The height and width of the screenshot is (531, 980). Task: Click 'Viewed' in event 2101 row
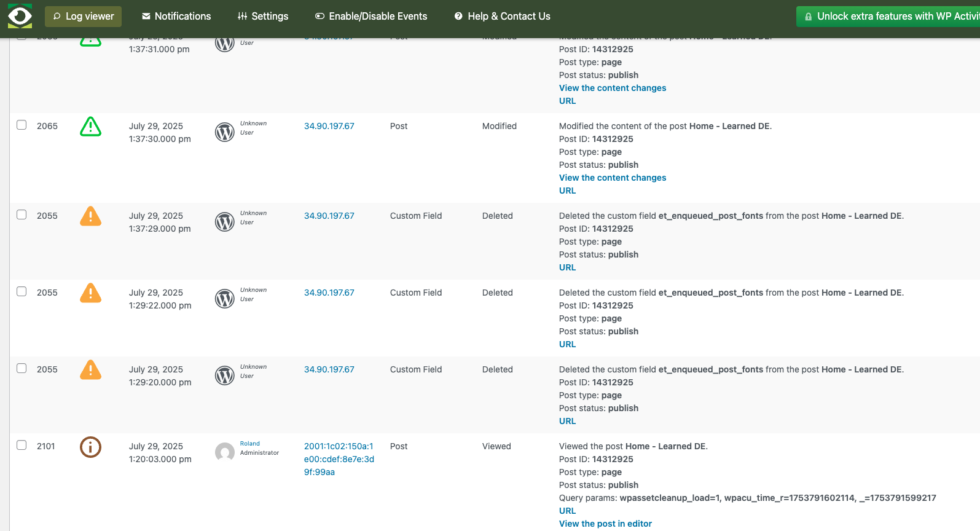(x=496, y=446)
